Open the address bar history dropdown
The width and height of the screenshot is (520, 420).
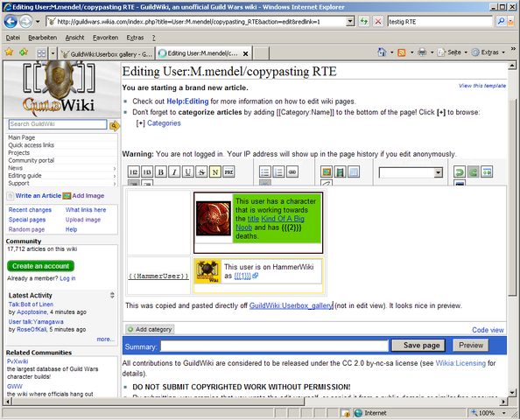[350, 22]
